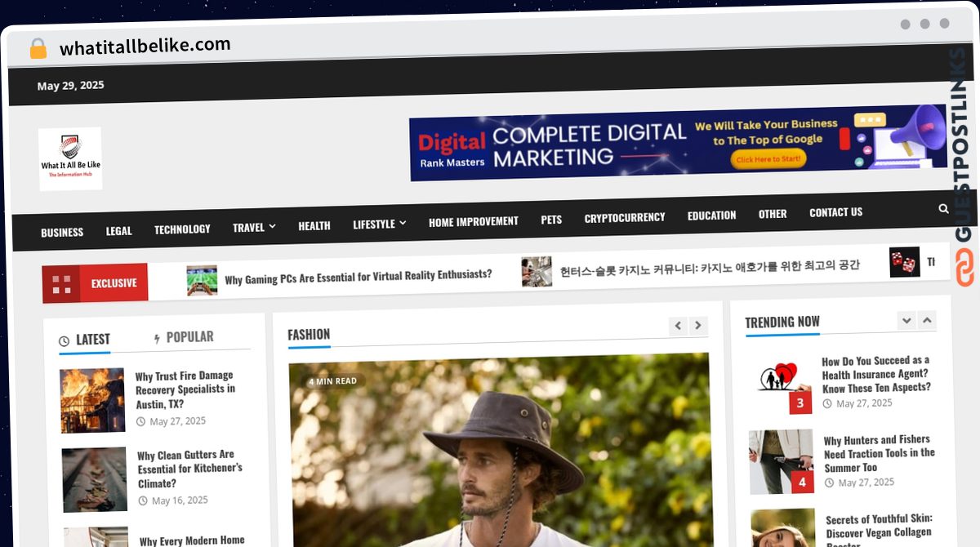Click the gutter thumbnail image
This screenshot has height=547, width=980.
pos(95,479)
